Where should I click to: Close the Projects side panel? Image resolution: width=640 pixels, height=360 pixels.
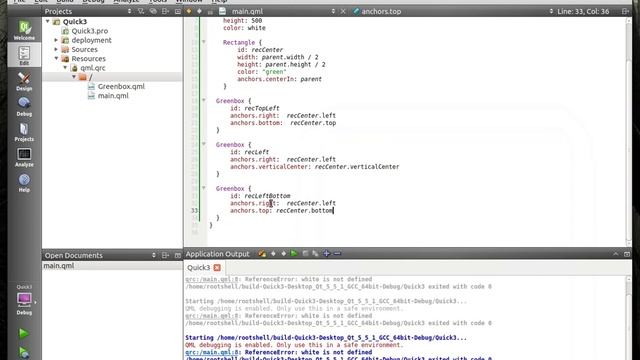click(x=178, y=11)
